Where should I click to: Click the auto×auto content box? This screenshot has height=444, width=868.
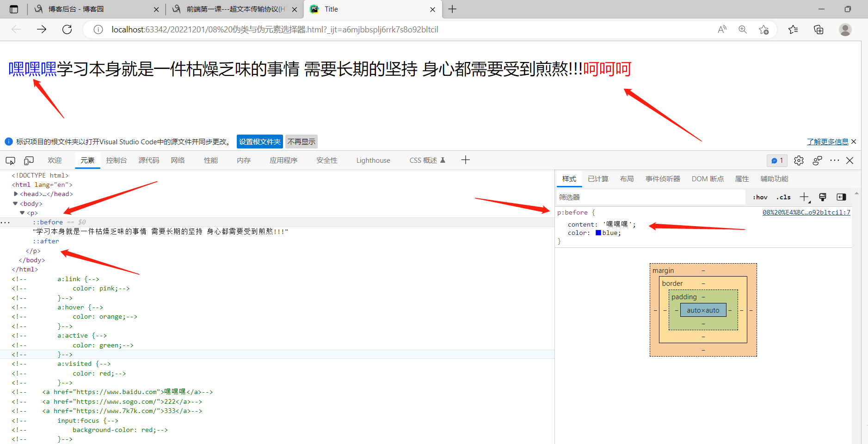click(703, 310)
